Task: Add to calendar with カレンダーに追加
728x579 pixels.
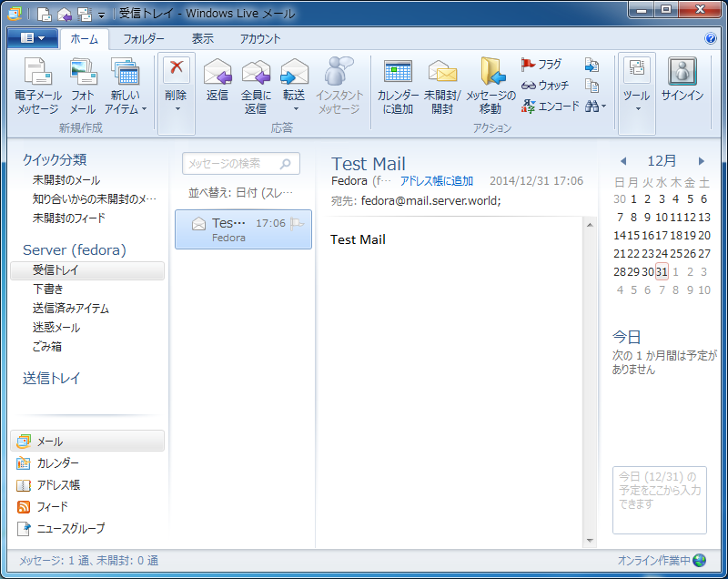Action: (x=398, y=86)
